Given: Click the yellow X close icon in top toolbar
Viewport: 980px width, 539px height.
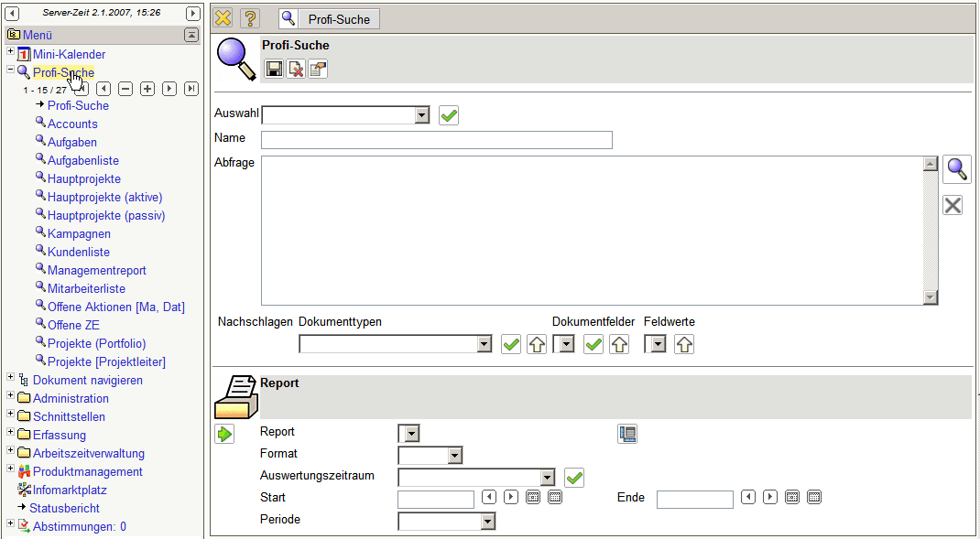Looking at the screenshot, I should coord(223,18).
